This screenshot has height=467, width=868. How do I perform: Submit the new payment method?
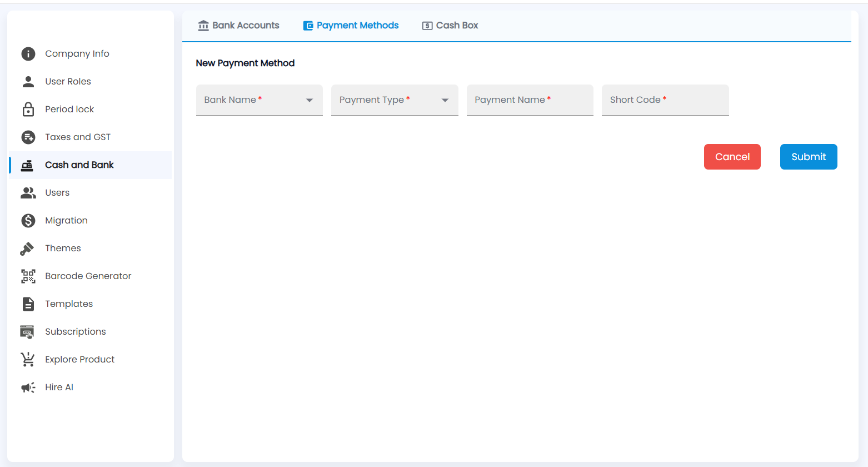point(809,157)
